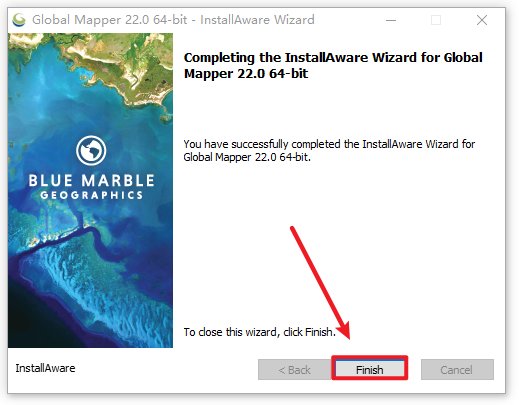519x405 pixels.
Task: Click the Blue Marble globe logo
Action: tap(91, 150)
